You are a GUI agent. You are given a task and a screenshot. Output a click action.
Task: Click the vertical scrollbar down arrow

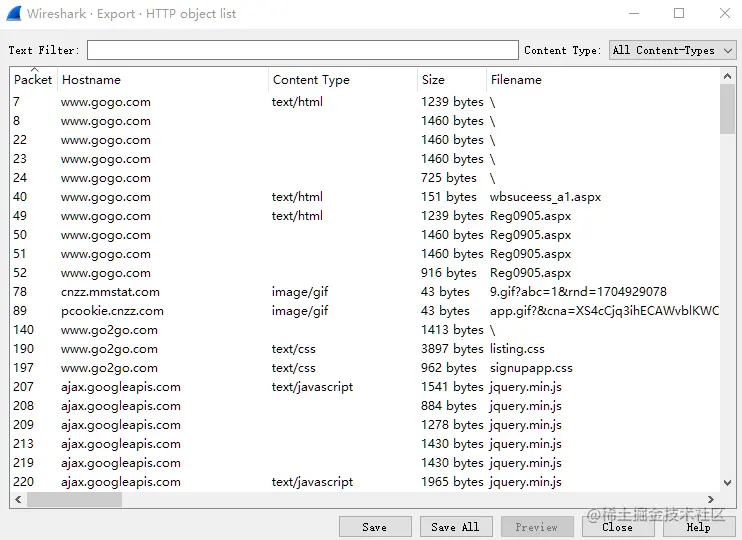tap(727, 483)
